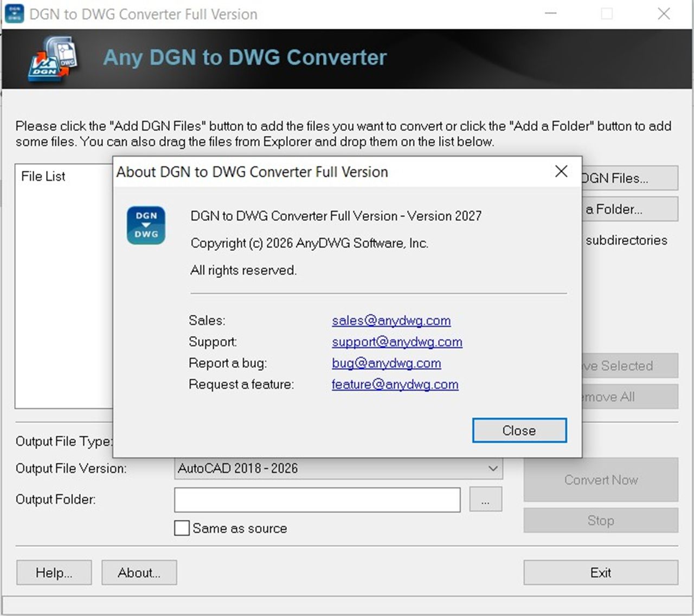Click the app logo in the header banner
The image size is (694, 616).
coord(53,59)
